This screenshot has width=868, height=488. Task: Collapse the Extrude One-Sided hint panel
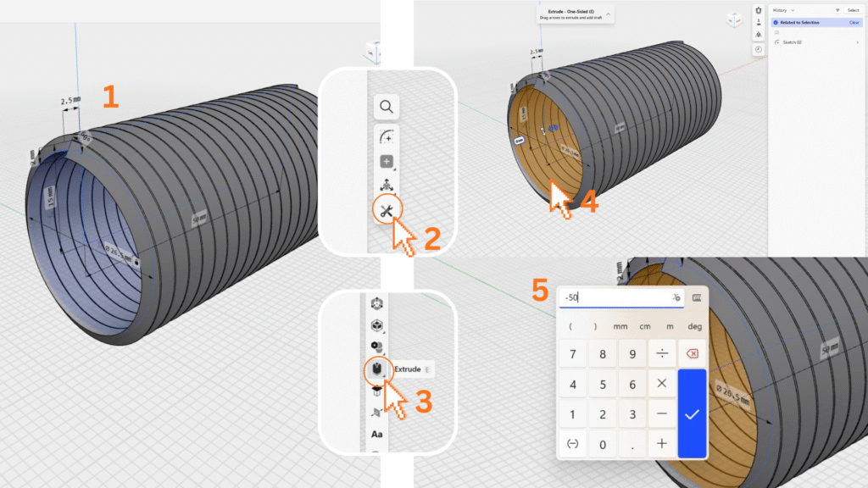pos(609,14)
